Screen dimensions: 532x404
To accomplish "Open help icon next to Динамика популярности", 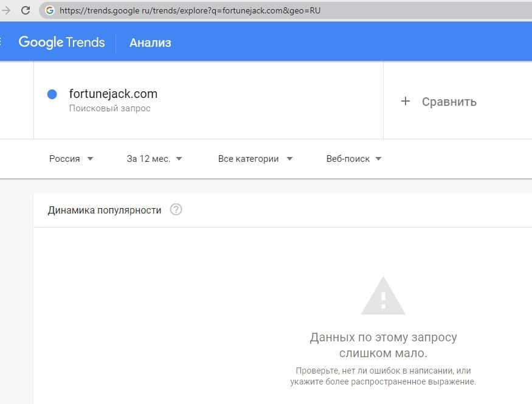I will (176, 210).
